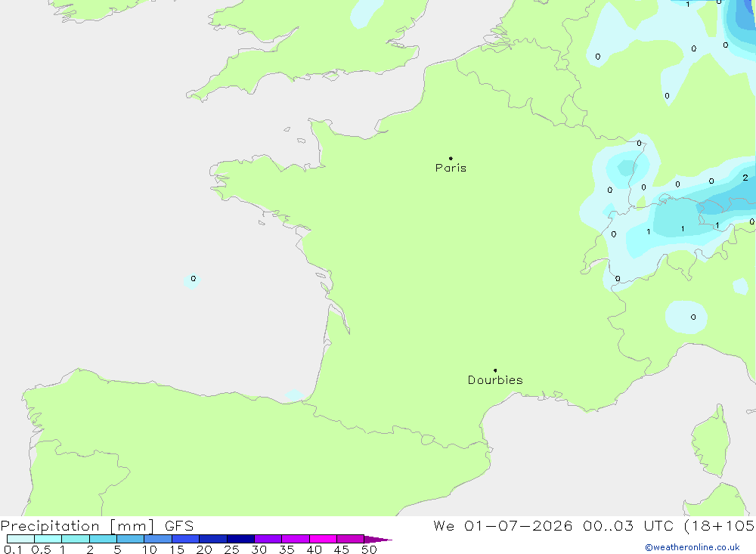
Task: Click the 00..03 UTC time text
Action: coord(627,525)
